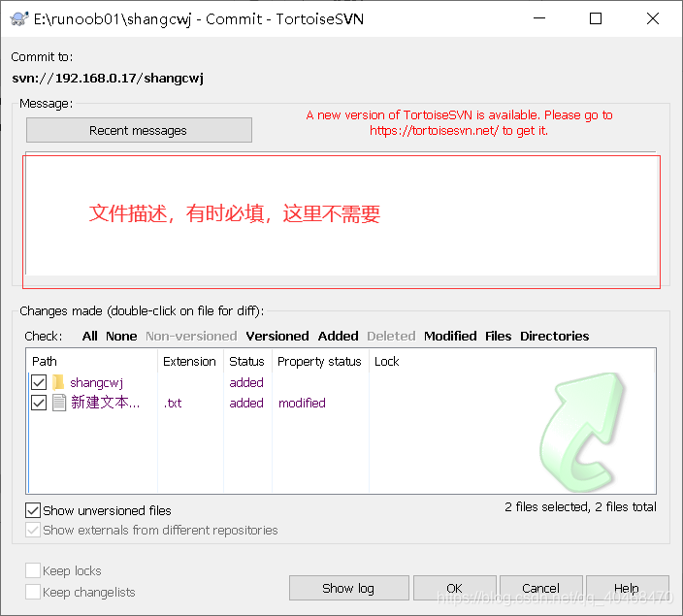Check Versioned items
The image size is (683, 616).
click(277, 336)
